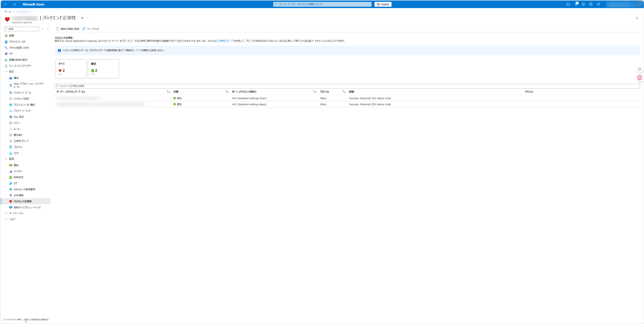Open Cloud Shell icon in top bar
Viewport: 644px width, 324px height.
[x=568, y=4]
